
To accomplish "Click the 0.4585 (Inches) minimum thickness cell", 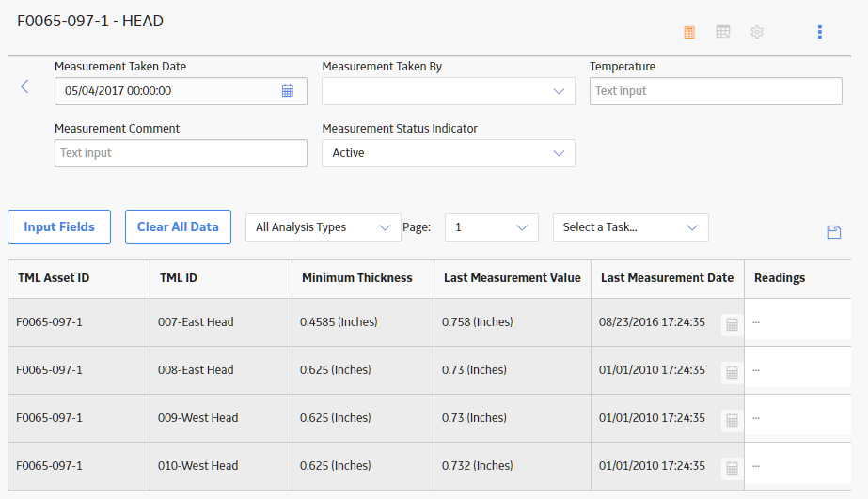I will 363,322.
